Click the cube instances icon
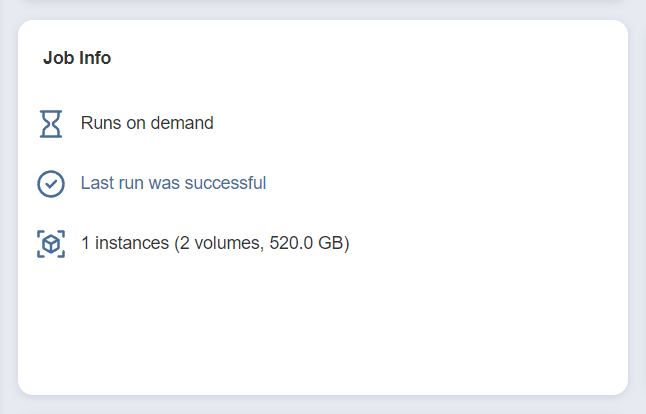The image size is (646, 414). pos(51,244)
